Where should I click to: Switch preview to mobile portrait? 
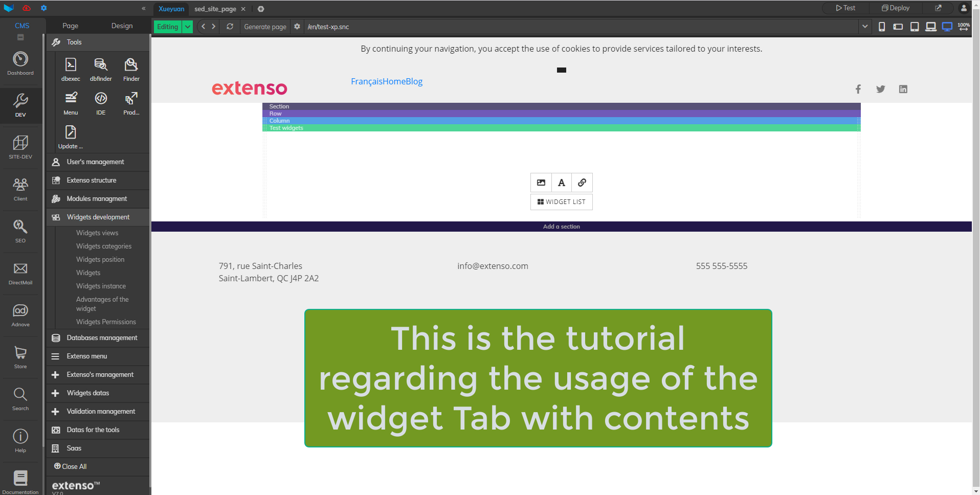pyautogui.click(x=882, y=27)
